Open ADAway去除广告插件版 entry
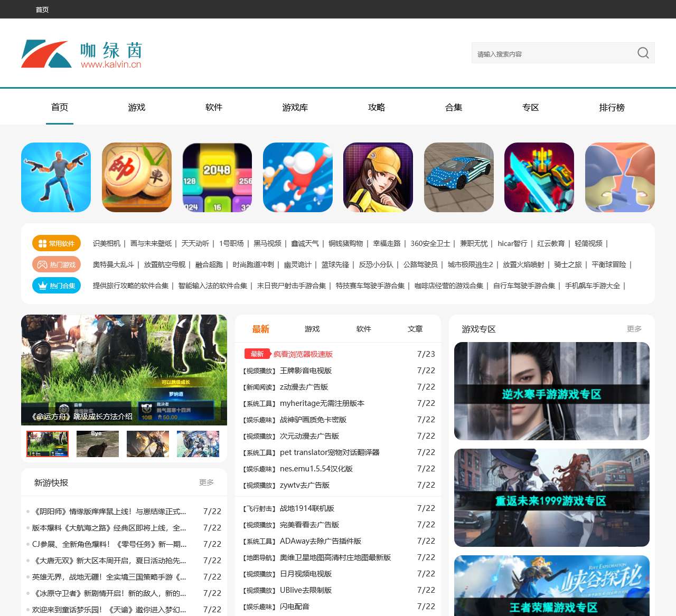Image resolution: width=676 pixels, height=616 pixels. pyautogui.click(x=321, y=541)
